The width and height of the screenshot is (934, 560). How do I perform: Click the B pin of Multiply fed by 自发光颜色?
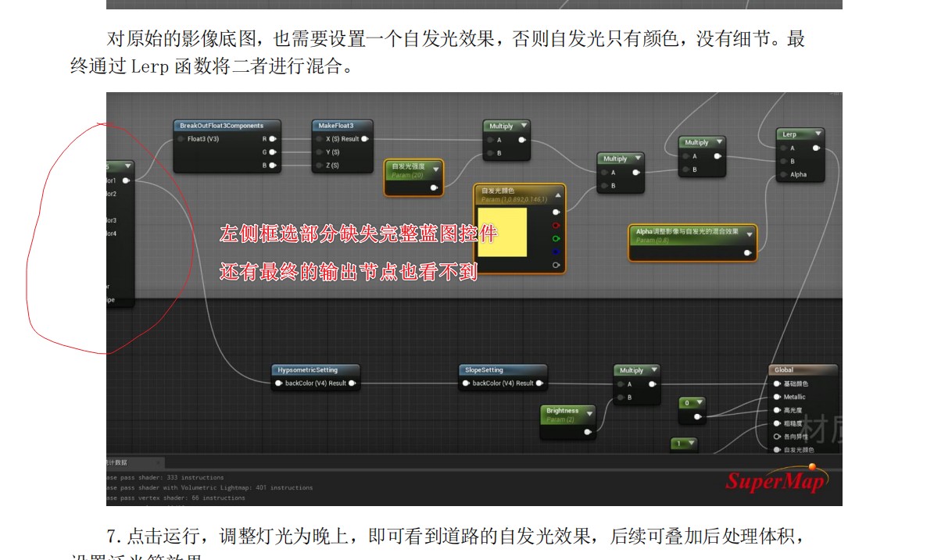[605, 186]
